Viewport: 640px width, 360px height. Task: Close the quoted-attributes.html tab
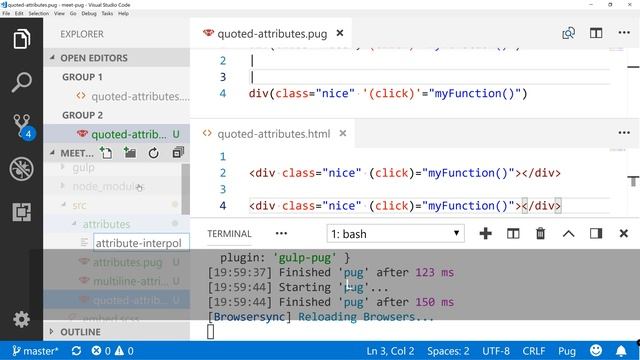tap(343, 133)
